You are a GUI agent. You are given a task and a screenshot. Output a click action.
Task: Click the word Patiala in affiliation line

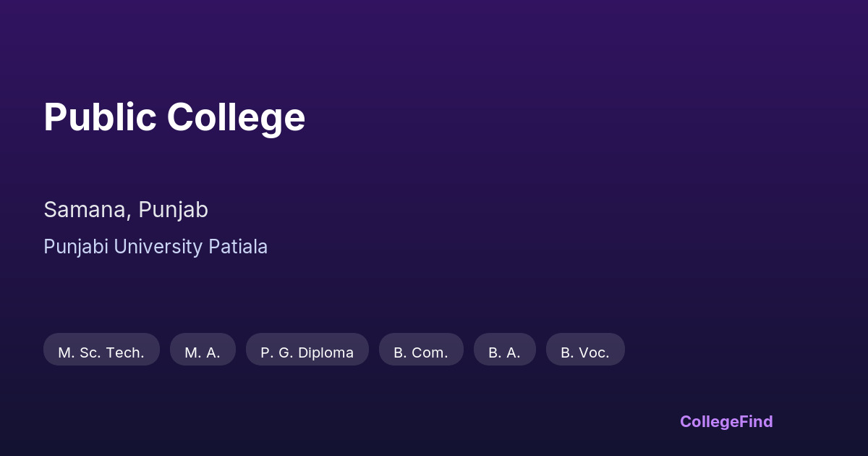pos(238,247)
